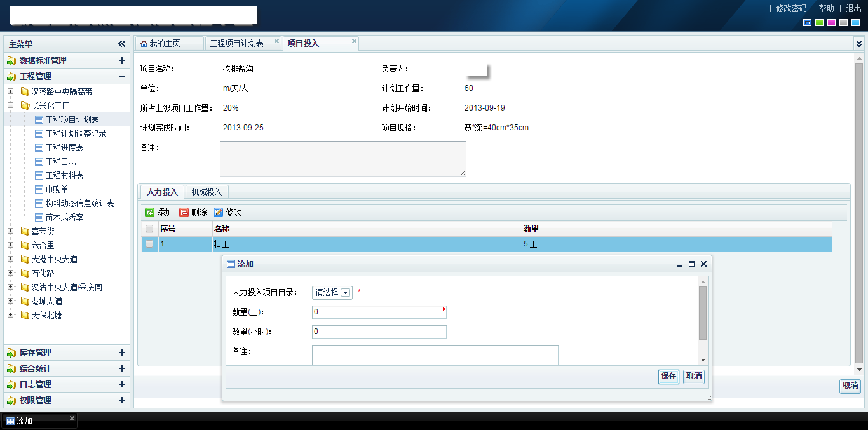Viewport: 868px width, 430px height.
Task: Close the 工程项目计划表 tab
Action: (x=276, y=41)
